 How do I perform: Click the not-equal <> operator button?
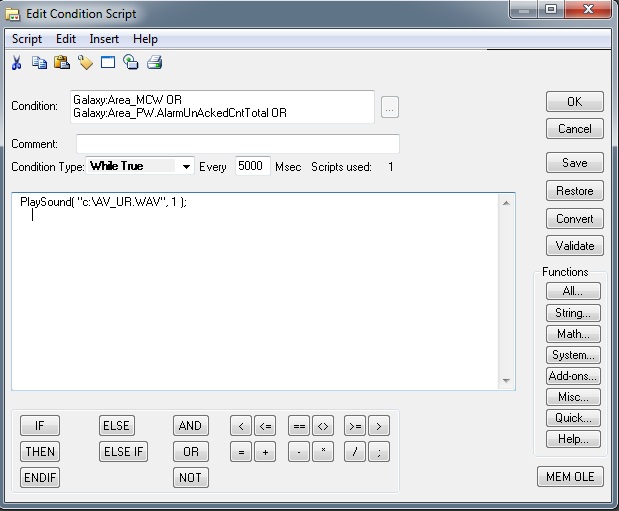322,426
